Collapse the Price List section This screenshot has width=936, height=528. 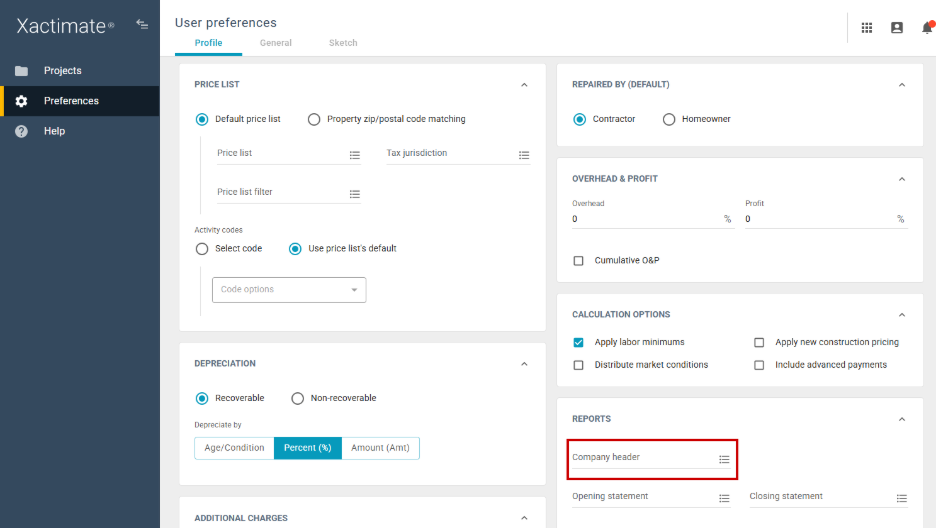point(524,85)
